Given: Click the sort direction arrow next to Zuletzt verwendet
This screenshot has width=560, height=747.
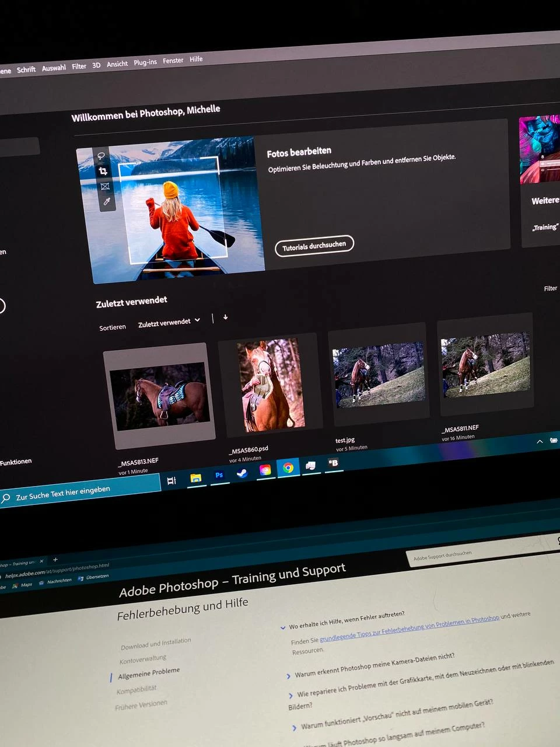Looking at the screenshot, I should pyautogui.click(x=225, y=317).
